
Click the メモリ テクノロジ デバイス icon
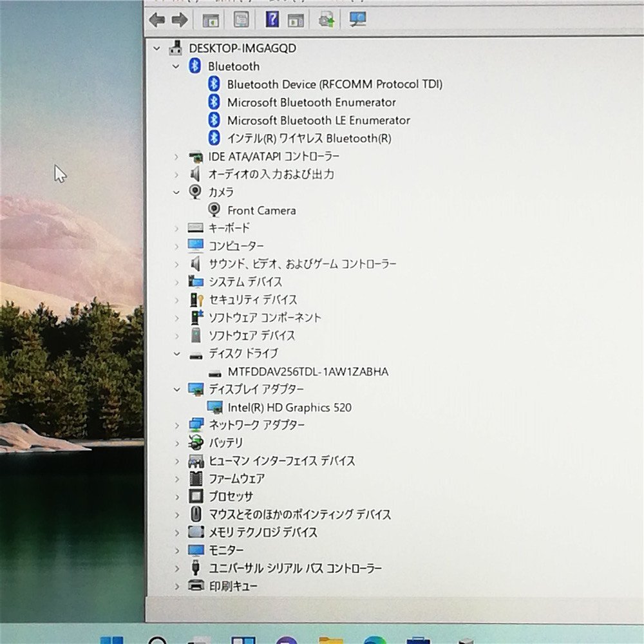196,533
